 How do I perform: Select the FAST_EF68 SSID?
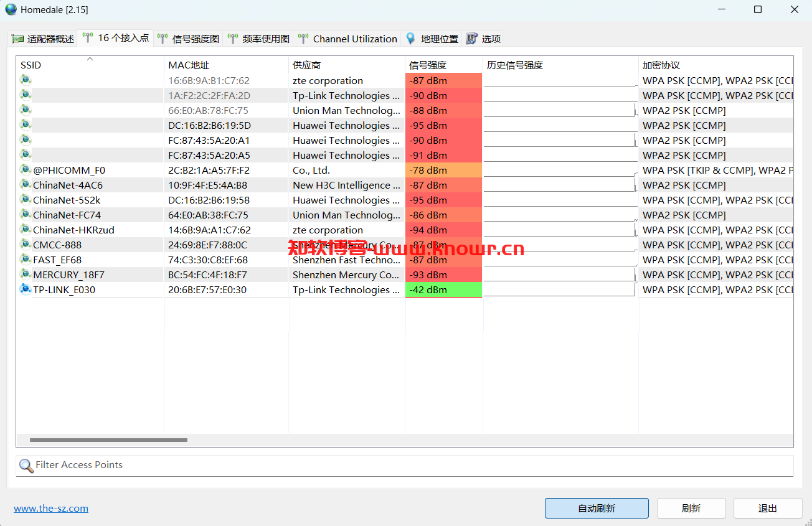(57, 260)
